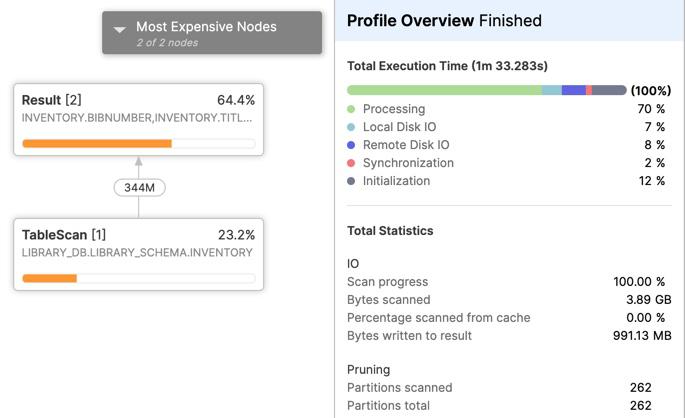685x418 pixels.
Task: Click the gray Initialization segment of time bar
Action: point(609,90)
